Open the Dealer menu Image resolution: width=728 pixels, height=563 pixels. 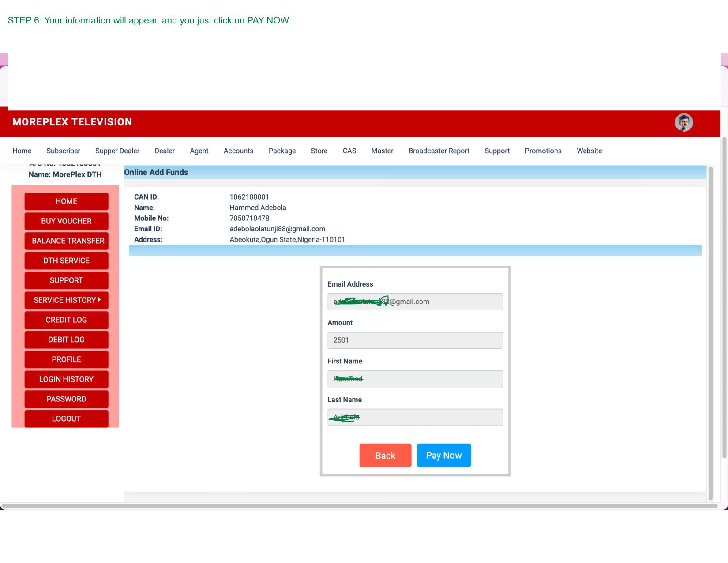(x=165, y=151)
